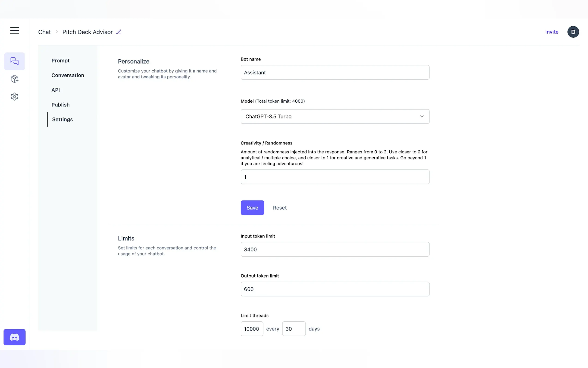
Task: Click the cube with plus sidebar icon
Action: pos(14,79)
